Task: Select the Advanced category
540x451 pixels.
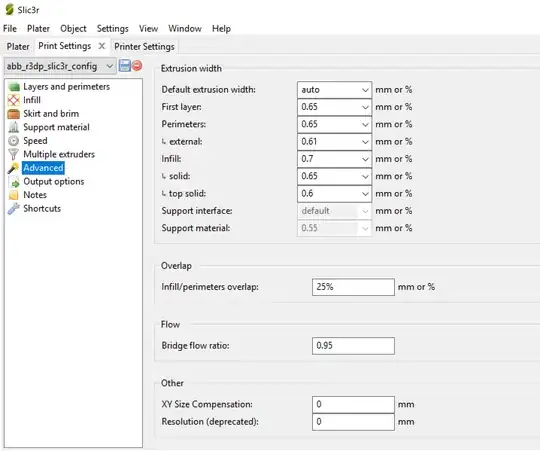Action: coord(43,168)
